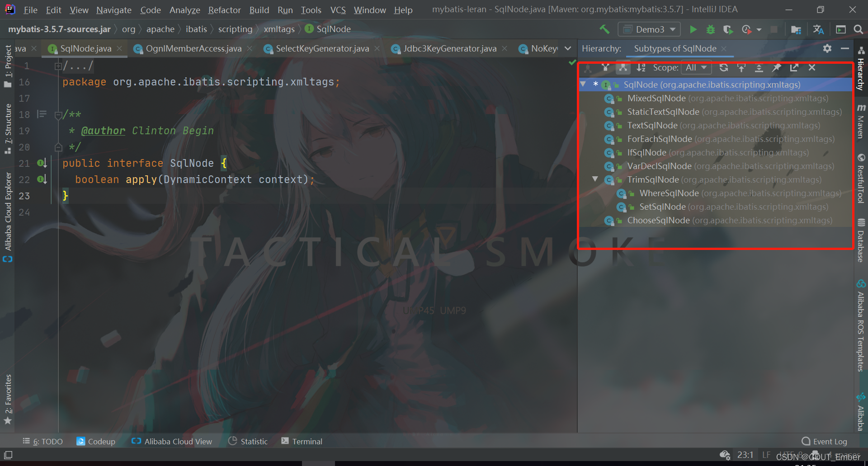Viewport: 868px width, 466px height.
Task: Close the SqlNode.java editor tab
Action: pos(119,48)
